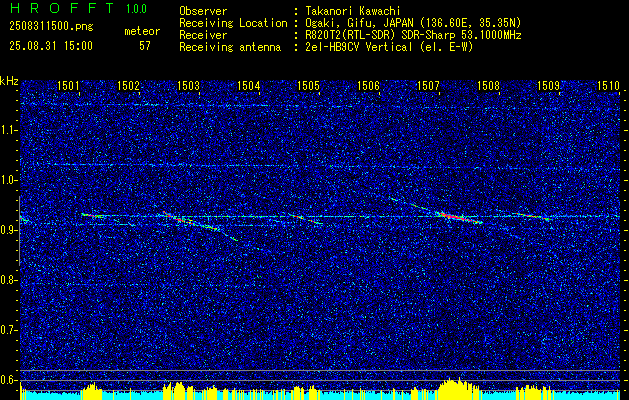Click the 2el-HB9CV Vertical antenna text
629x400 pixels.
[389, 47]
